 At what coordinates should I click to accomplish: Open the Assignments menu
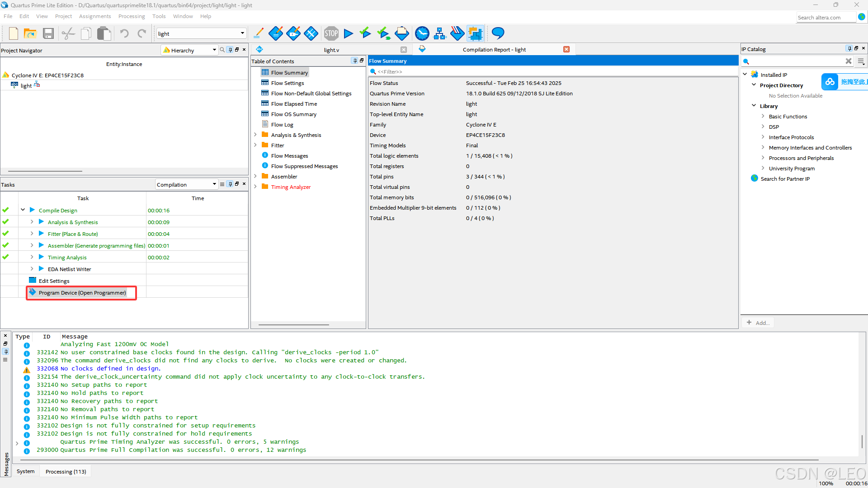pyautogui.click(x=94, y=16)
